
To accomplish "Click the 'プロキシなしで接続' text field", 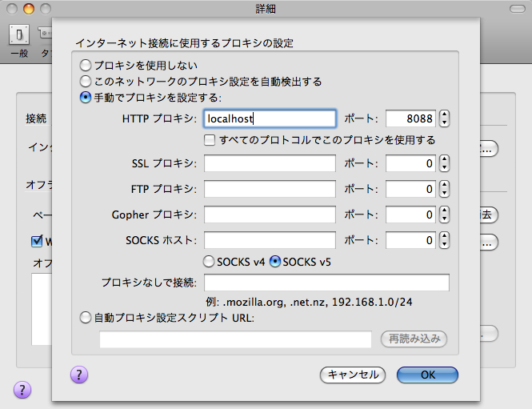I will point(326,283).
